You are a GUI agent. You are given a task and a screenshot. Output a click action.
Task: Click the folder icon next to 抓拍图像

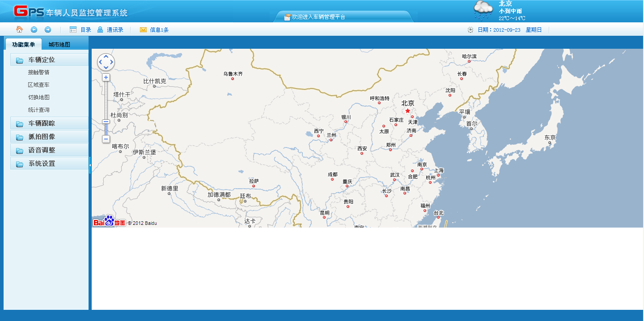point(20,137)
